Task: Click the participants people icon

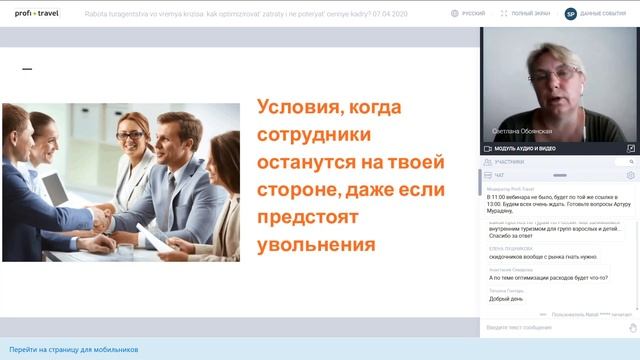Action: coord(487,162)
